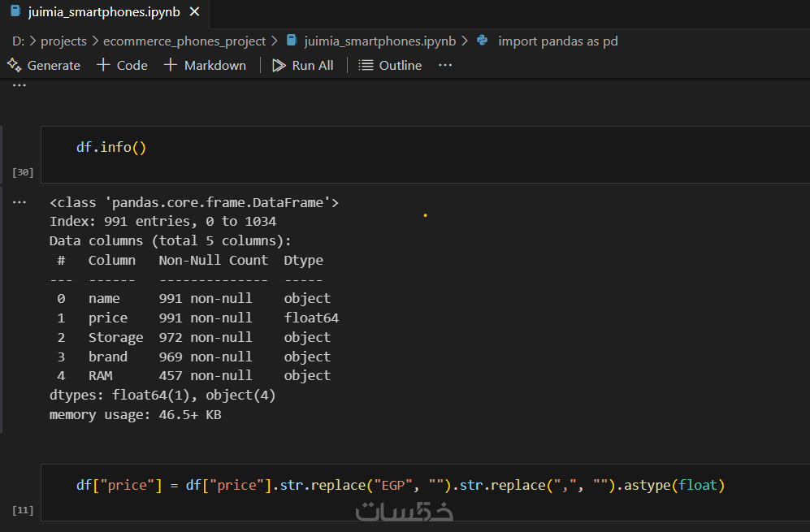Open the 'import pandas as pd' breadcrumb
The image size is (810, 532).
557,41
